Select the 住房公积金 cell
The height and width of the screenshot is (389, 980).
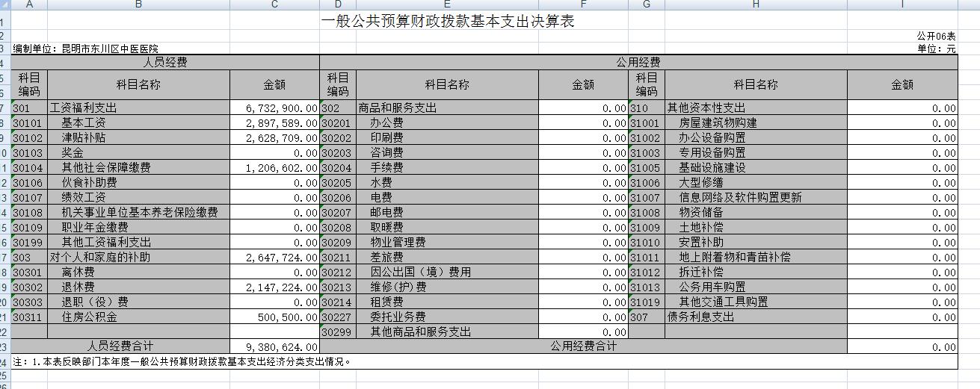(138, 317)
